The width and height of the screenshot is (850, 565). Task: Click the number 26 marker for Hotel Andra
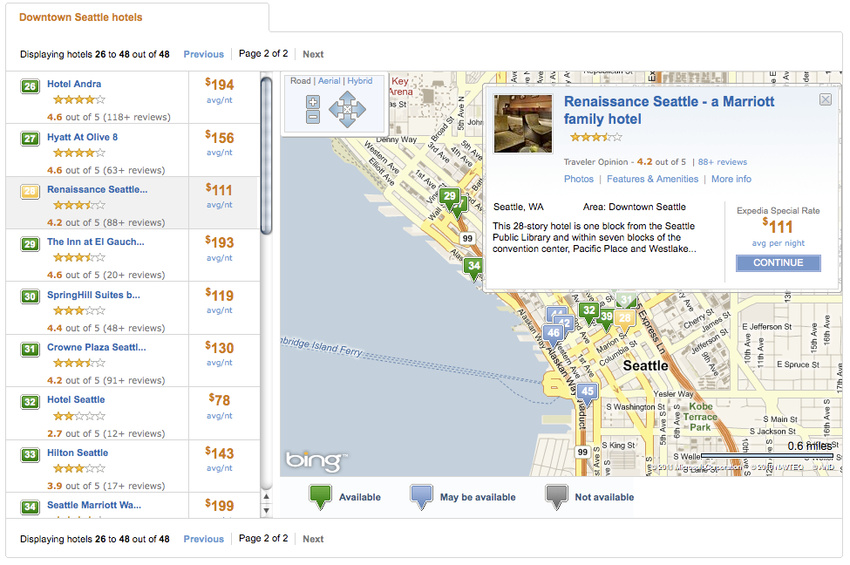[30, 86]
